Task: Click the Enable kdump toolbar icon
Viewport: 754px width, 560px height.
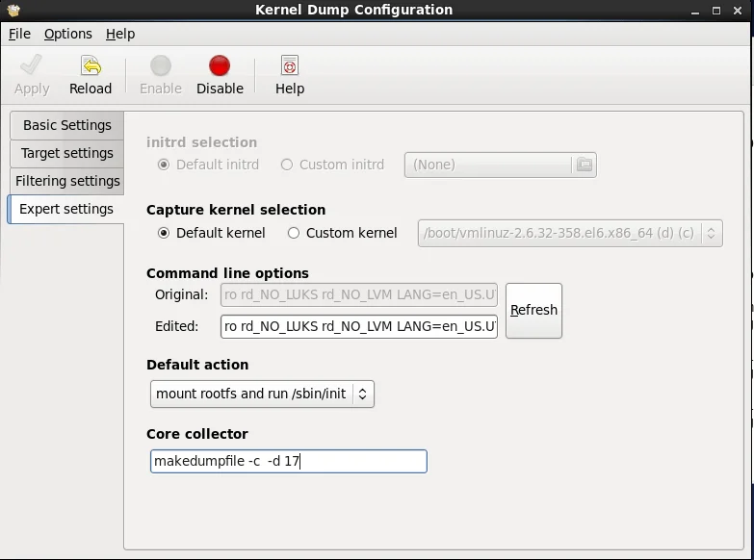Action: [x=160, y=66]
